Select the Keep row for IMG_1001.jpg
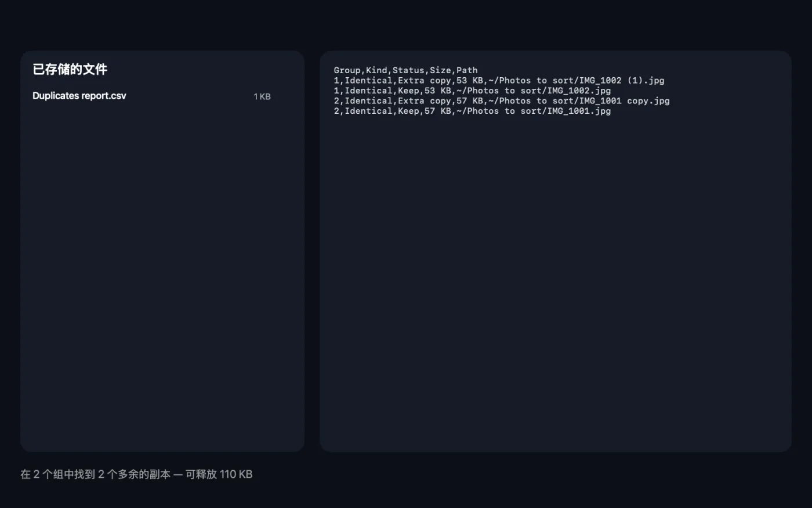The image size is (812, 508). point(472,111)
